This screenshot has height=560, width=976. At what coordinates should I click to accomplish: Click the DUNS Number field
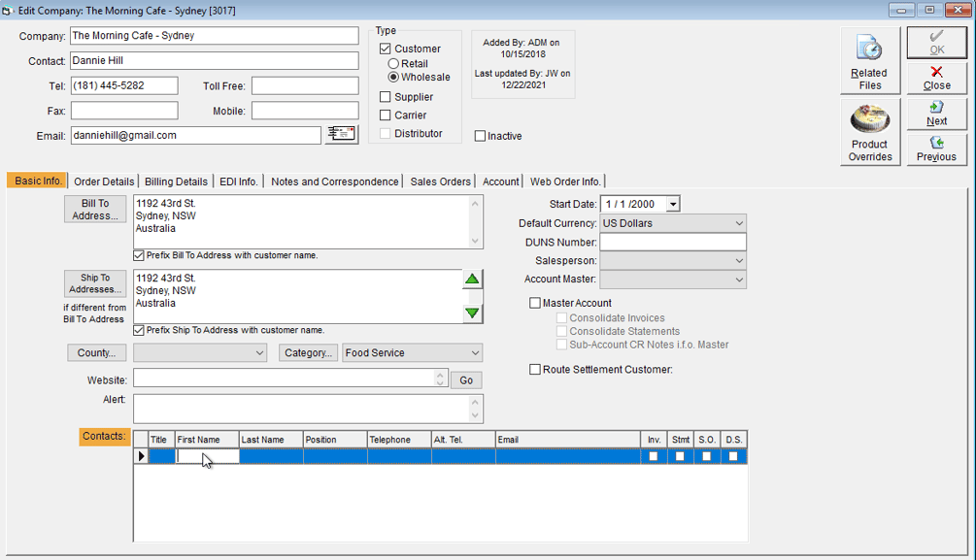(x=673, y=242)
